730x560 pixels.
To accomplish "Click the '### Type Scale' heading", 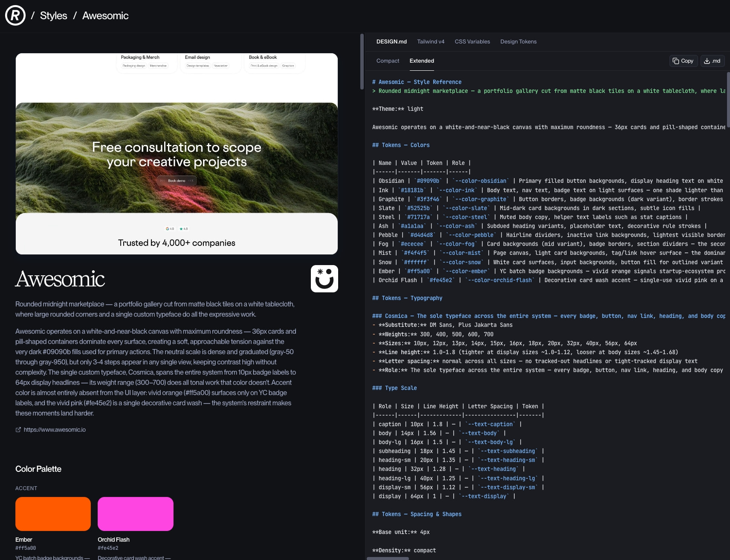I will [394, 388].
